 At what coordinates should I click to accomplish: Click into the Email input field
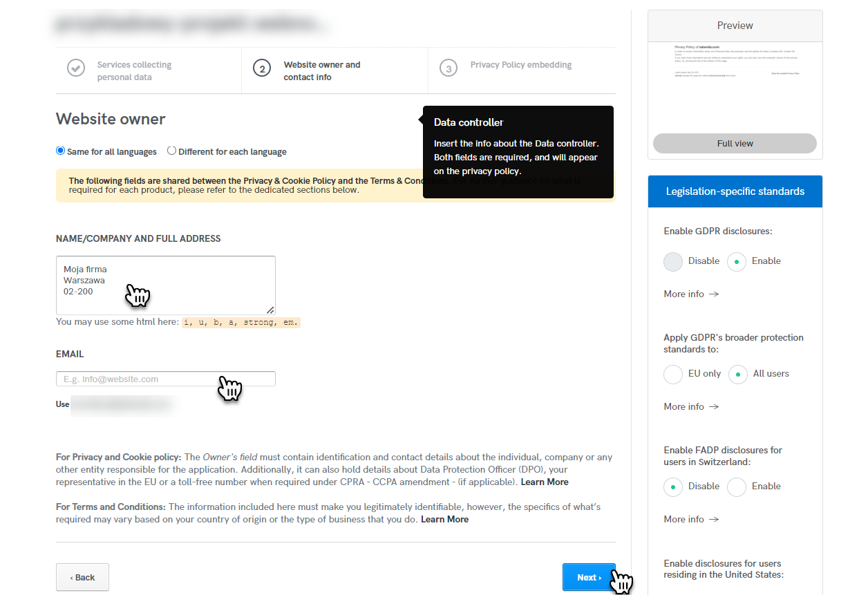[x=166, y=379]
